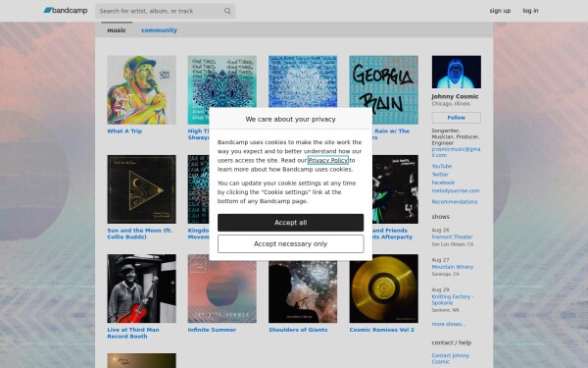Open Sun and the Moon album cover
Viewport: 588px width, 368px height.
pos(141,189)
